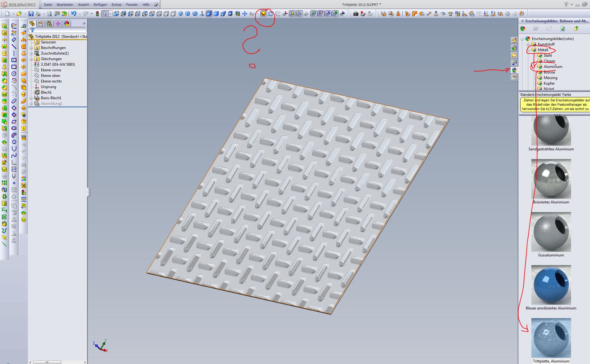Open a file using the folder toolbar icon

pyautogui.click(x=19, y=14)
